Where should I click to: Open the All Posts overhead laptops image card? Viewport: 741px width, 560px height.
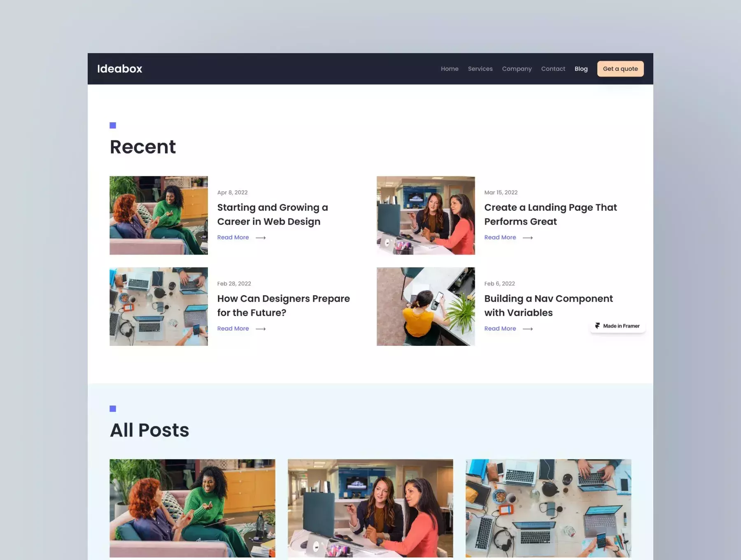pos(548,509)
